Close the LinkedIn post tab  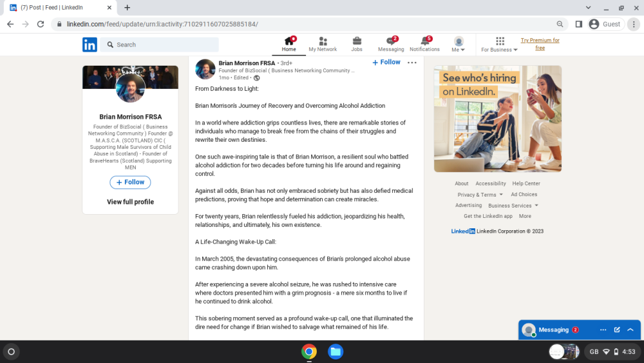[109, 7]
